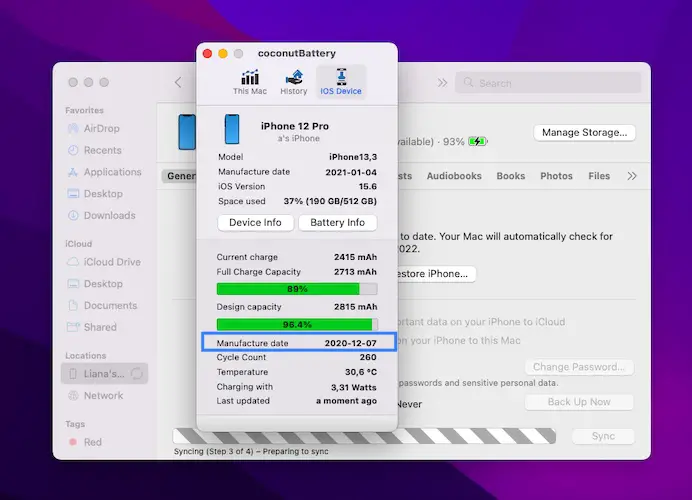Click the Device Info button
This screenshot has height=500, width=692.
click(x=255, y=223)
